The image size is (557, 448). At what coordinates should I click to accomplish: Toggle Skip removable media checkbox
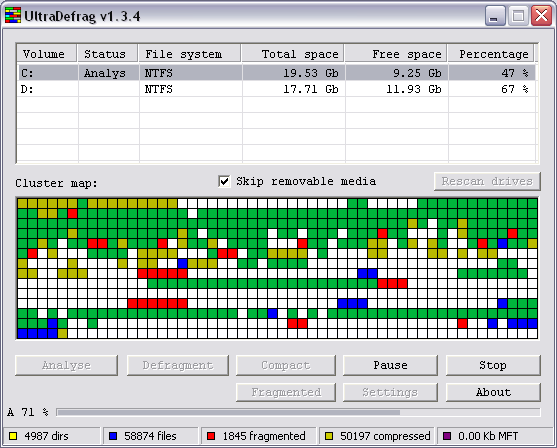[x=224, y=181]
